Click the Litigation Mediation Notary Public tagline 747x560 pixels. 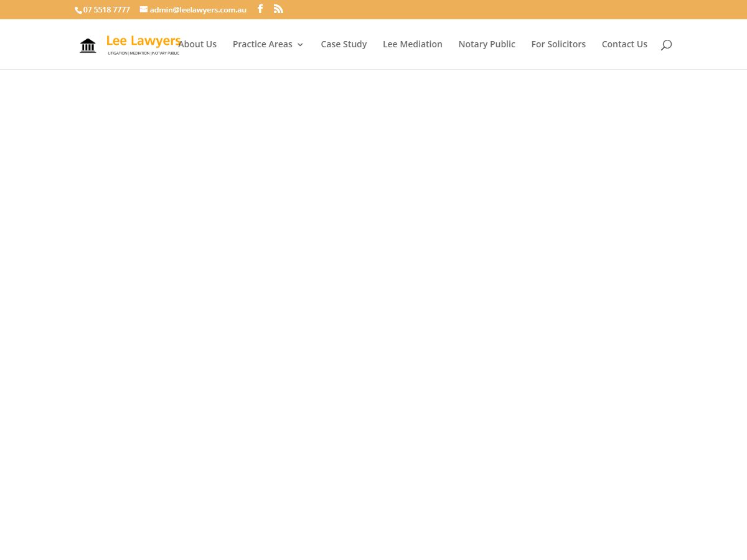144,53
